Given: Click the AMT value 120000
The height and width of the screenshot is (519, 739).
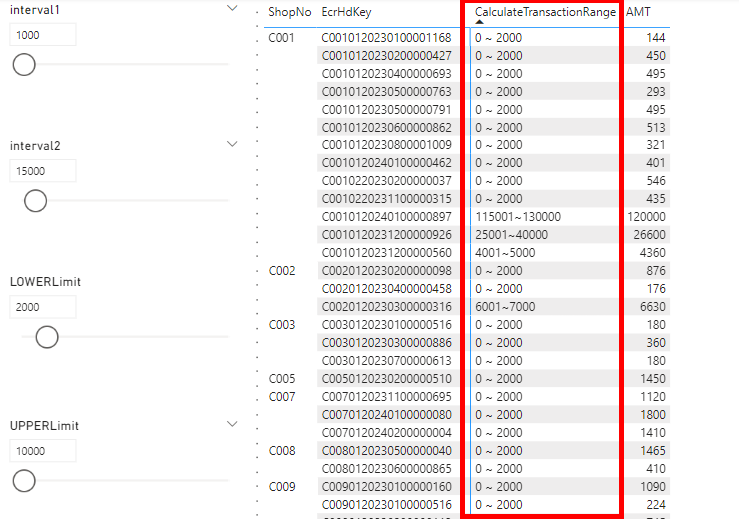Looking at the screenshot, I should click(646, 217).
